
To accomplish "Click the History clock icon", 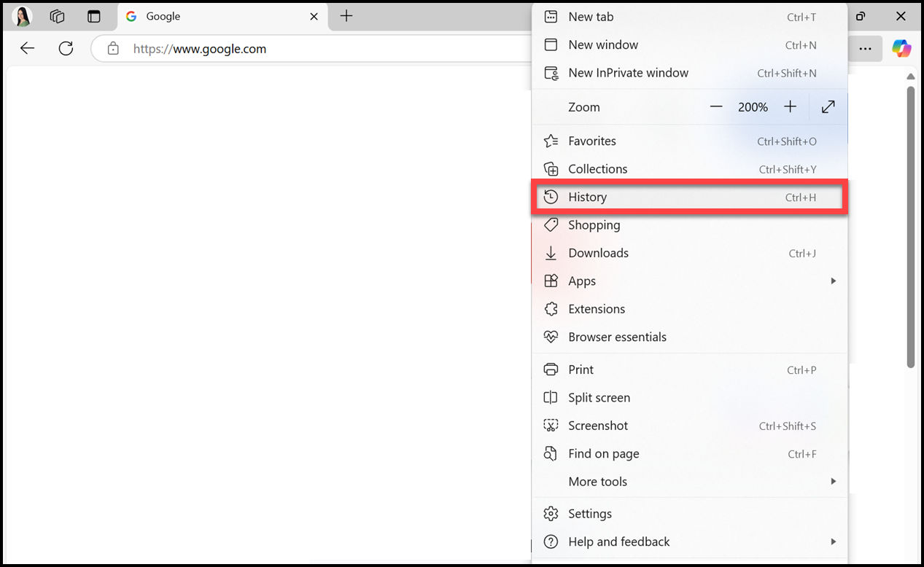I will pyautogui.click(x=551, y=198).
